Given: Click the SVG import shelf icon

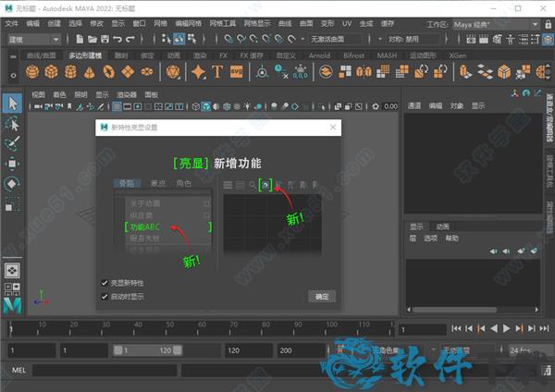Looking at the screenshot, I should coord(237,71).
